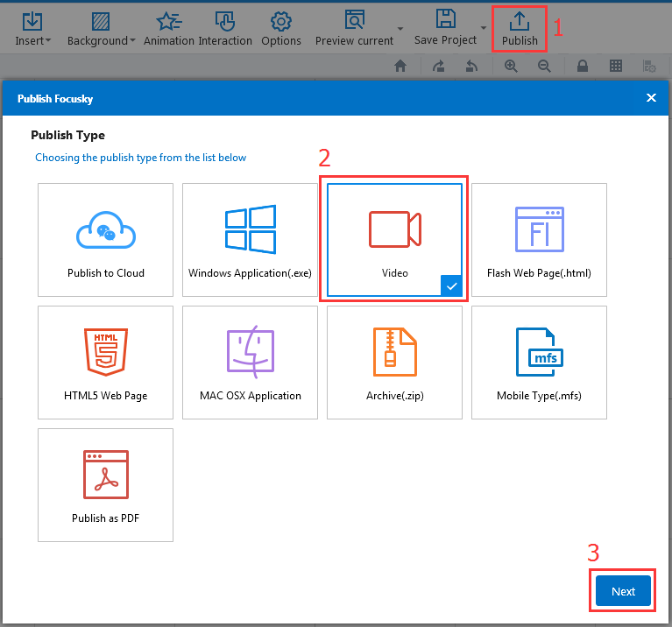
Task: Zoom in with magnifier plus icon
Action: click(x=511, y=66)
